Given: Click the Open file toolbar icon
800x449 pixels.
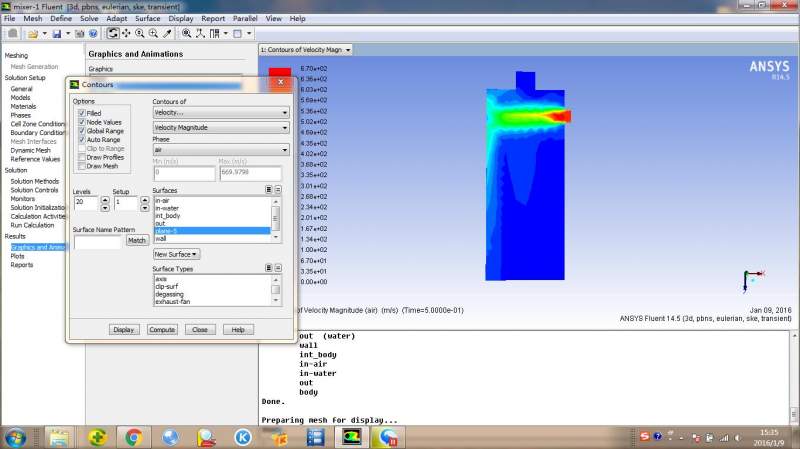Looking at the screenshot, I should pos(33,34).
